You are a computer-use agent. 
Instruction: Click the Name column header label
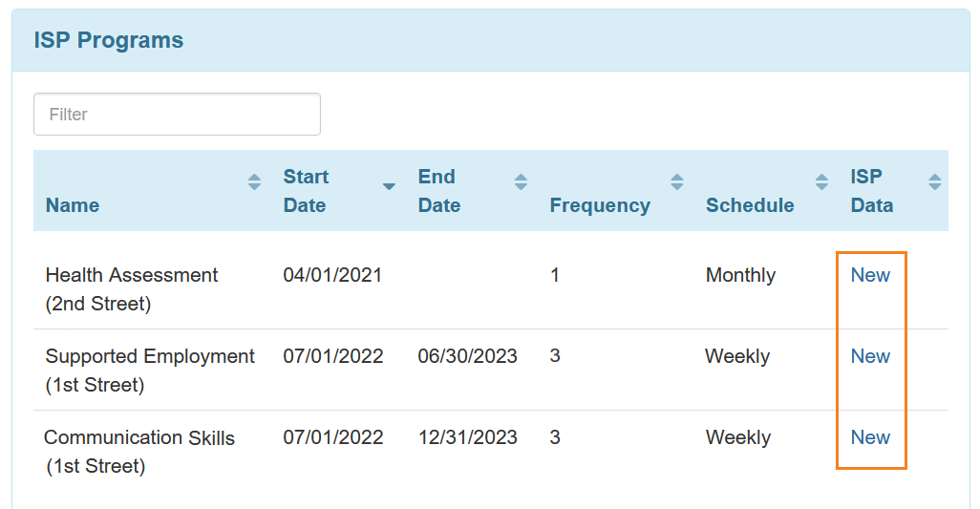(73, 205)
